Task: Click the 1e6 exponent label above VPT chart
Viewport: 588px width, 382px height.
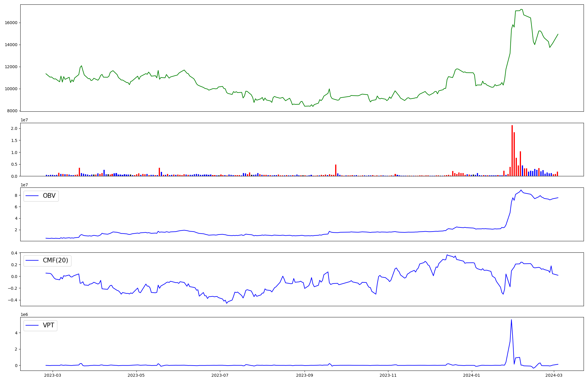Action: pos(24,314)
